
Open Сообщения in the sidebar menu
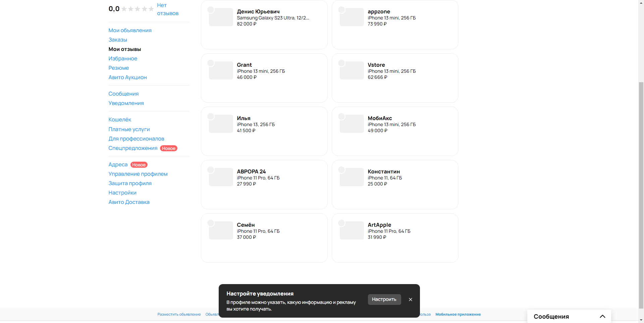pyautogui.click(x=123, y=94)
